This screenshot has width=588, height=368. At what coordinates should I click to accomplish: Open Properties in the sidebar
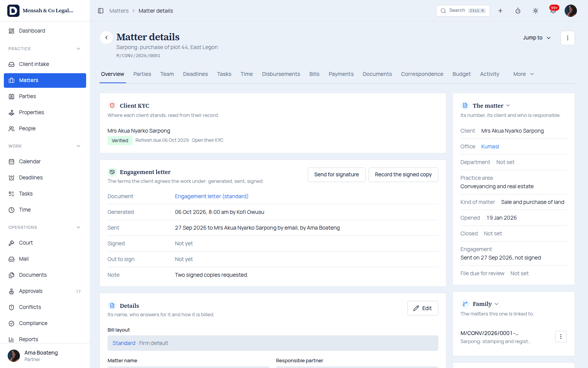click(x=45, y=112)
